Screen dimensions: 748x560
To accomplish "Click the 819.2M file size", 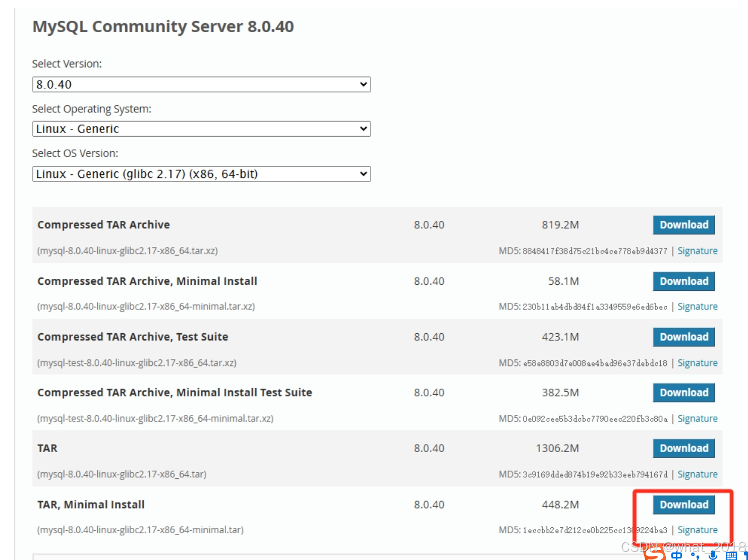I will click(x=560, y=225).
